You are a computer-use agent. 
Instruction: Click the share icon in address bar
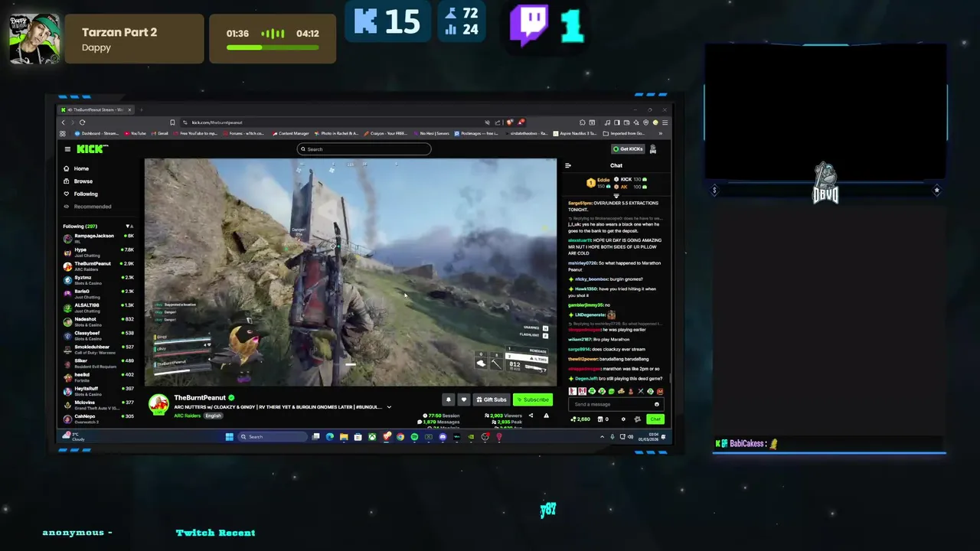[x=498, y=122]
